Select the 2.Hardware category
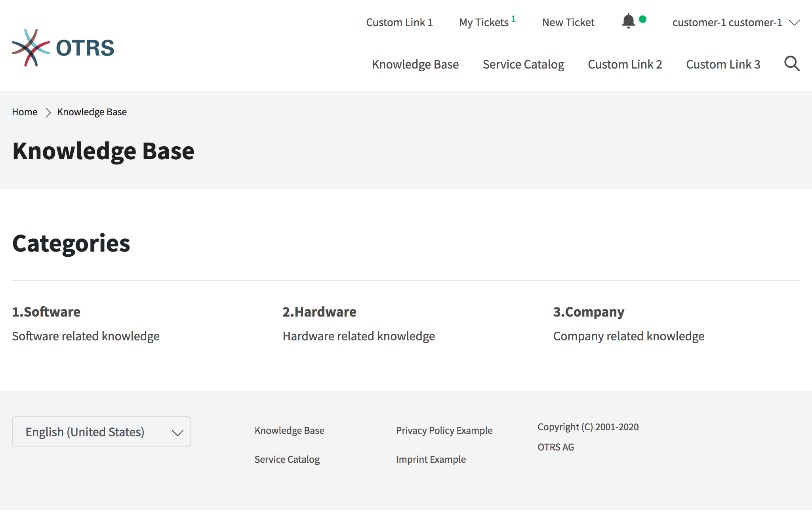The height and width of the screenshot is (523, 812). coord(320,311)
